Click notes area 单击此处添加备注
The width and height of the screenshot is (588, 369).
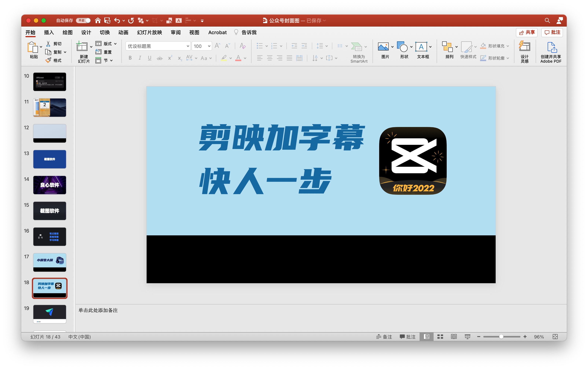[x=98, y=310]
